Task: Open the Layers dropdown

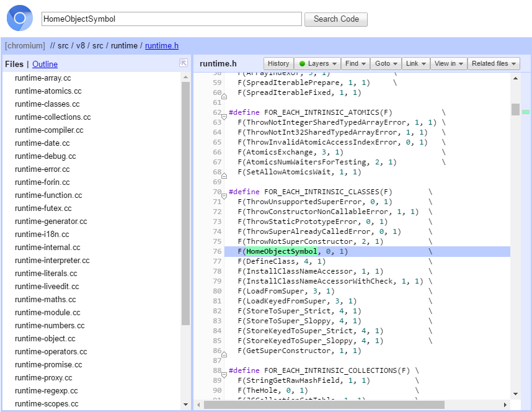Action: (318, 63)
